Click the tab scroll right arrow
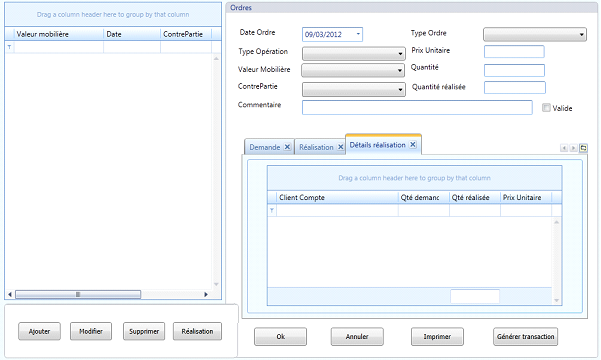The width and height of the screenshot is (601, 360). [x=573, y=148]
